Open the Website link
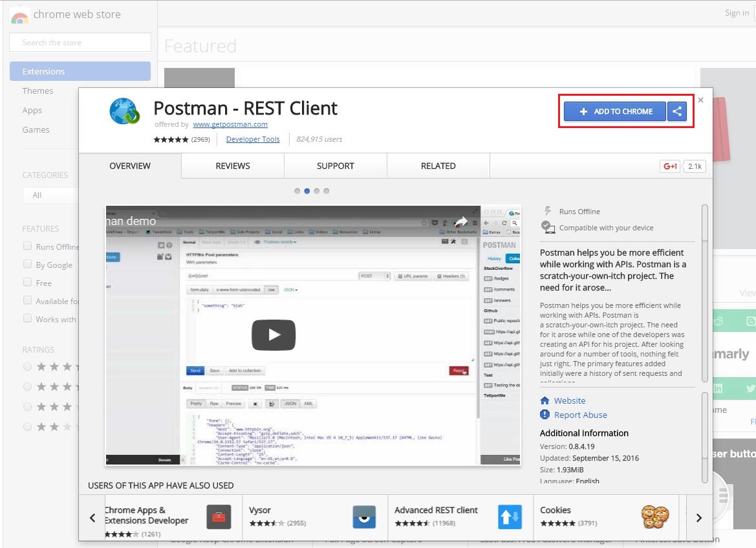 (569, 400)
